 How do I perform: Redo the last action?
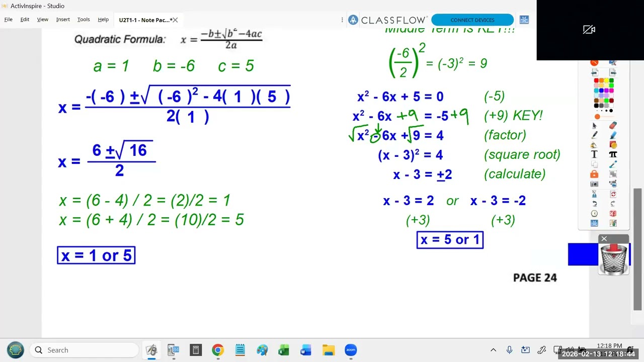[613, 203]
